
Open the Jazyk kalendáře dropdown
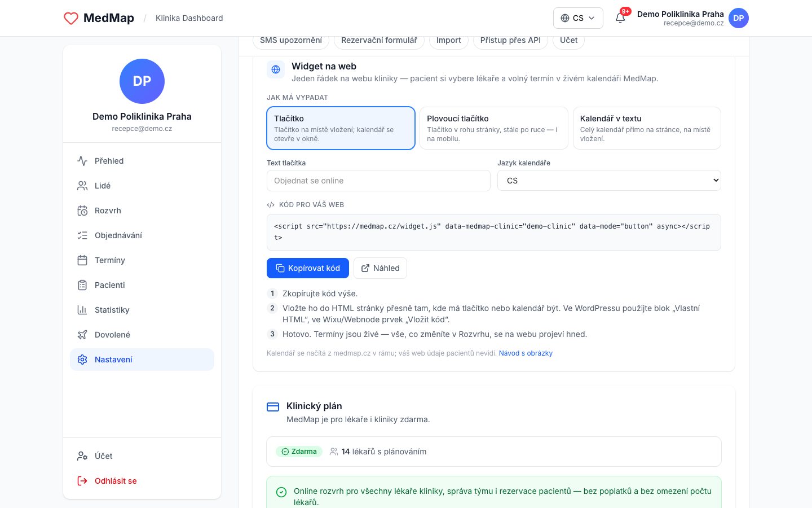(609, 181)
